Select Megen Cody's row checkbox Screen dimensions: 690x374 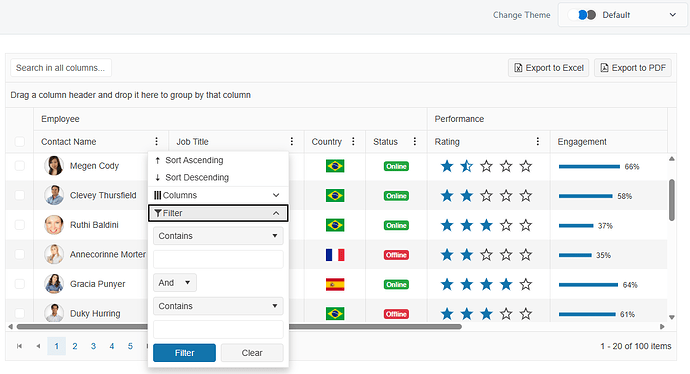19,165
